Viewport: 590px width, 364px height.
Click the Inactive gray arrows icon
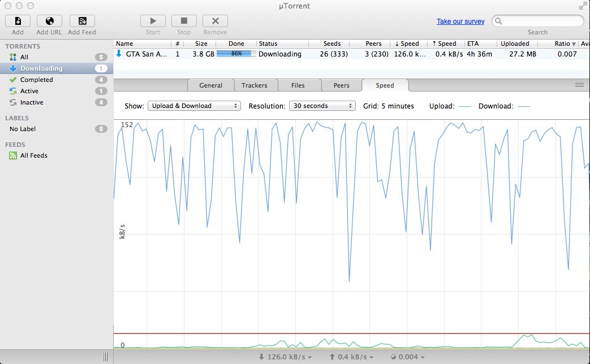point(13,102)
